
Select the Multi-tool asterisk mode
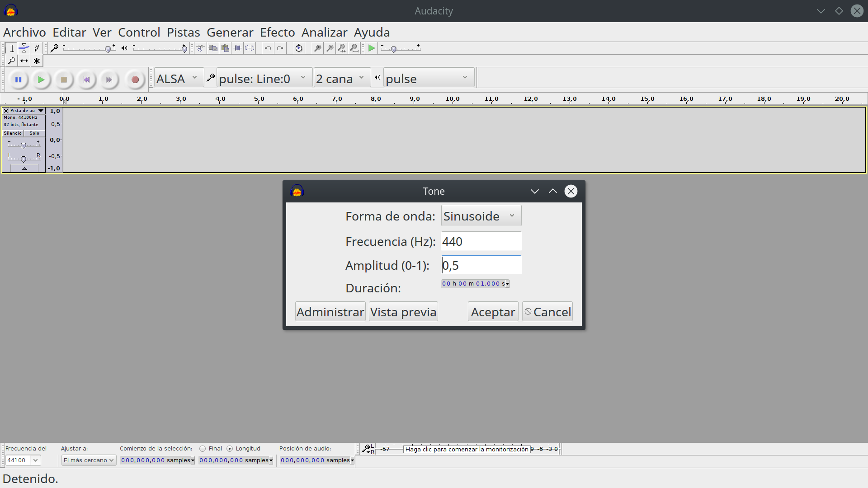(x=37, y=61)
